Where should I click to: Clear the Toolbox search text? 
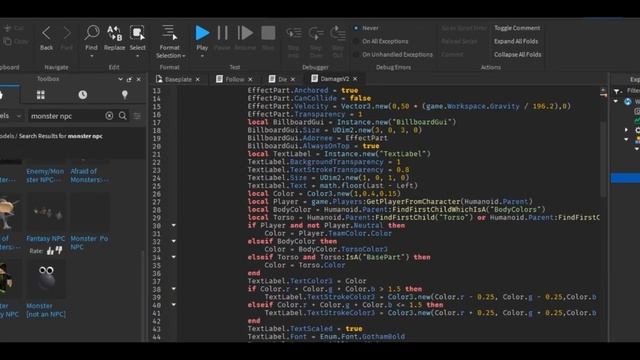pos(109,116)
